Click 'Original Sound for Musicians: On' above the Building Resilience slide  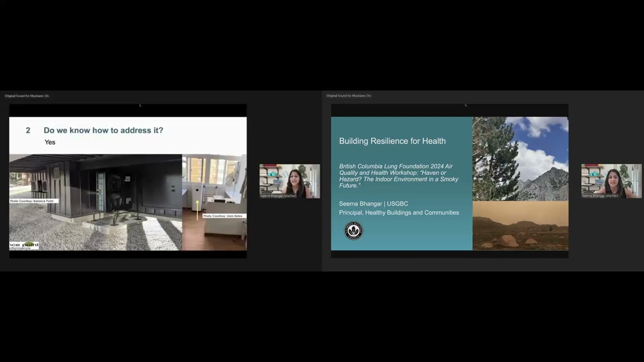point(349,96)
